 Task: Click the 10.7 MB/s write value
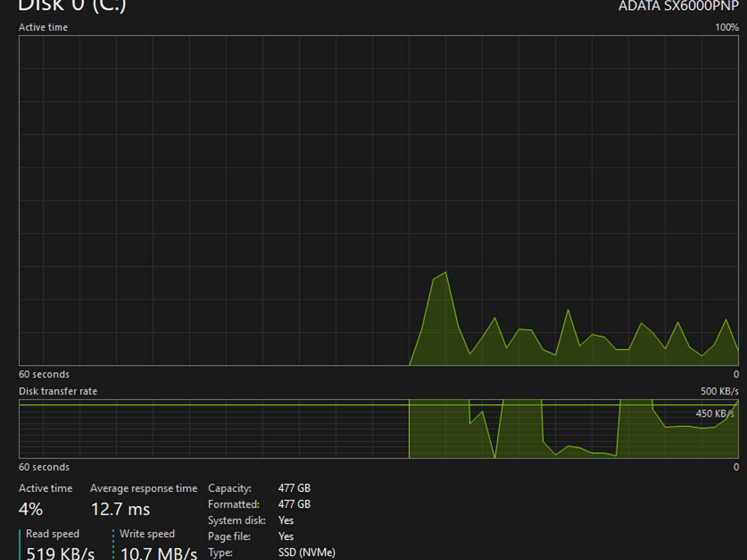[x=158, y=553]
